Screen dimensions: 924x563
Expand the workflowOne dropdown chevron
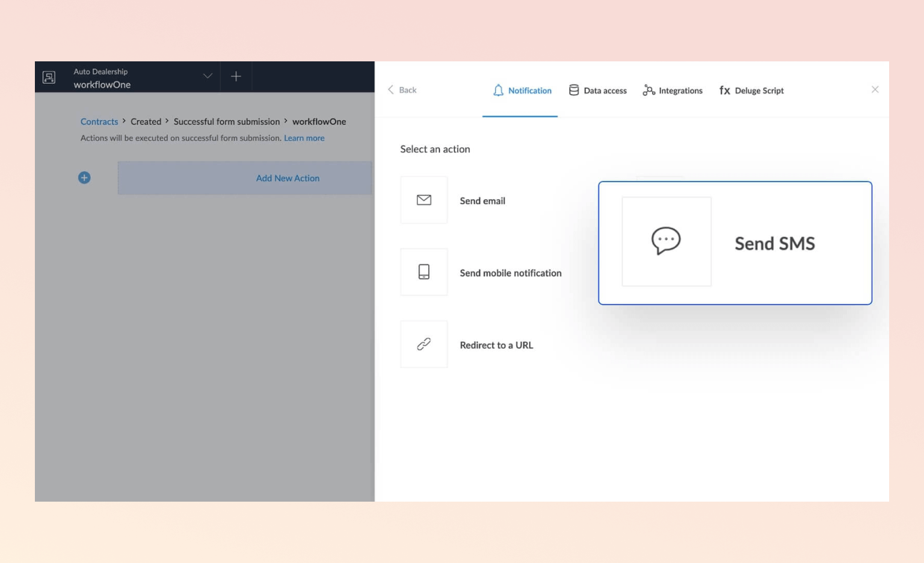pos(208,76)
